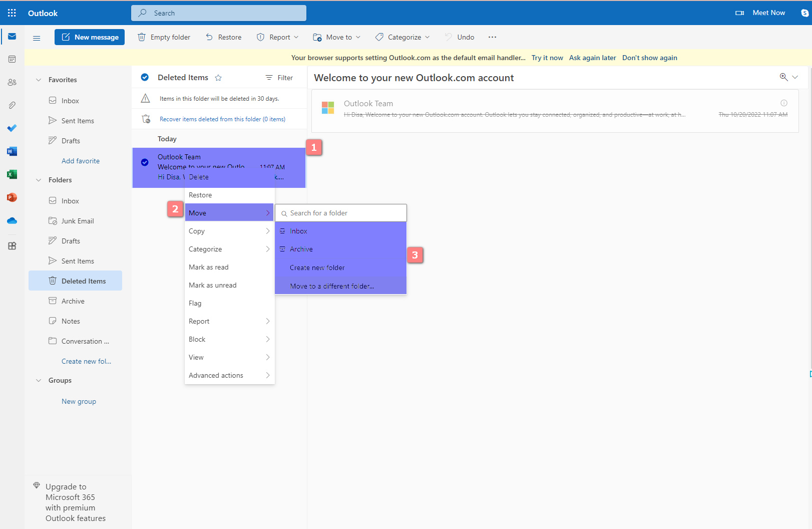This screenshot has height=529, width=812.
Task: Click Create new folder link in folder pane
Action: point(86,361)
